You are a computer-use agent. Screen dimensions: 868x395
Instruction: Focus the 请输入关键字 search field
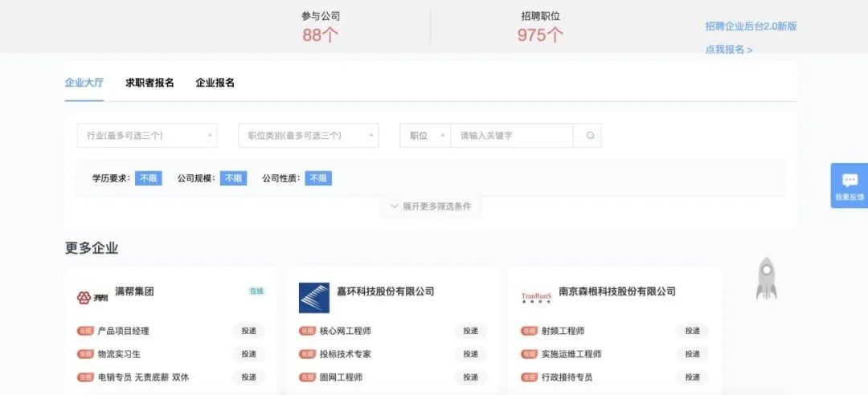512,136
